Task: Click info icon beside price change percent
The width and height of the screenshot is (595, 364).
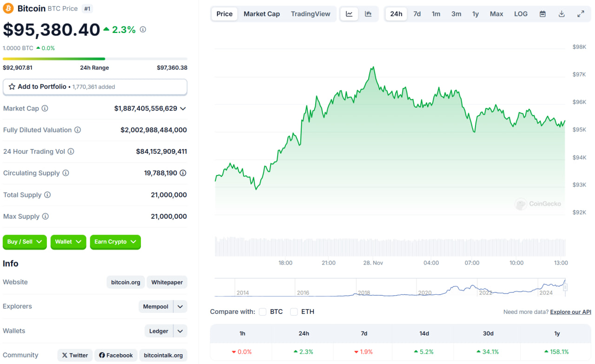Action: click(x=143, y=29)
